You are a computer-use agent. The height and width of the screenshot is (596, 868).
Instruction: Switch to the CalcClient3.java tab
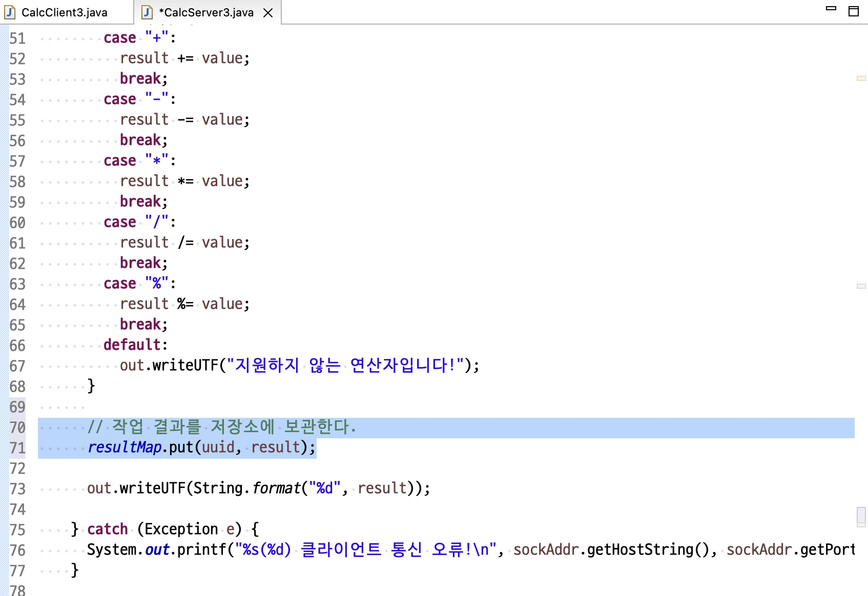(65, 12)
